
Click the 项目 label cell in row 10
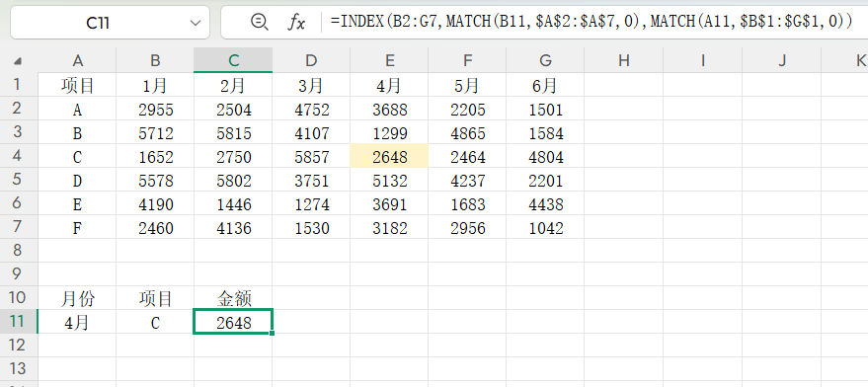click(155, 298)
